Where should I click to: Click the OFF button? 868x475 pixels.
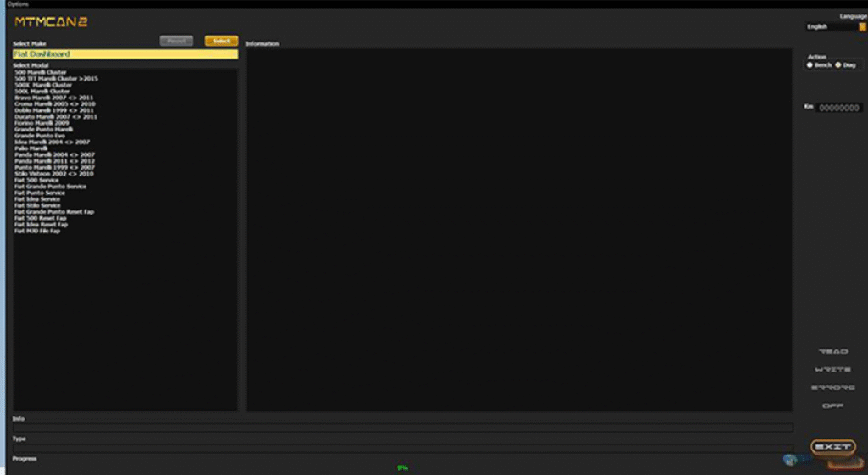(x=833, y=405)
